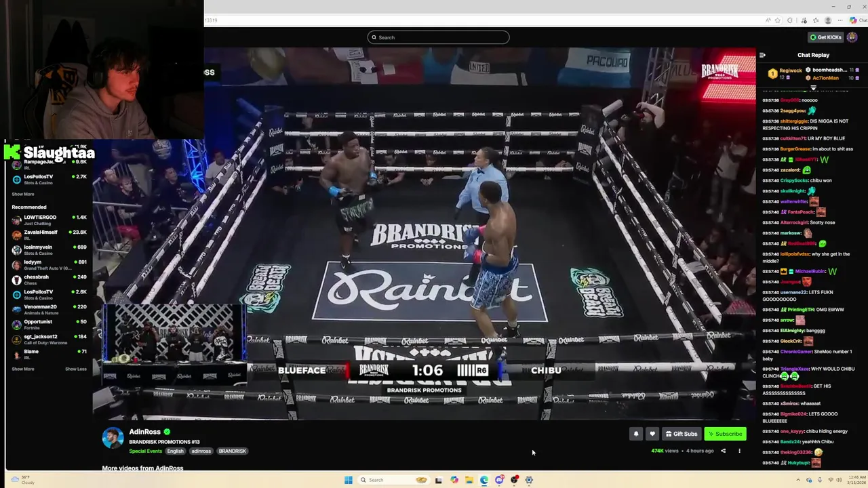Screen dimensions: 868x488
Task: Open the Blame channel in the sidebar
Action: (50, 354)
